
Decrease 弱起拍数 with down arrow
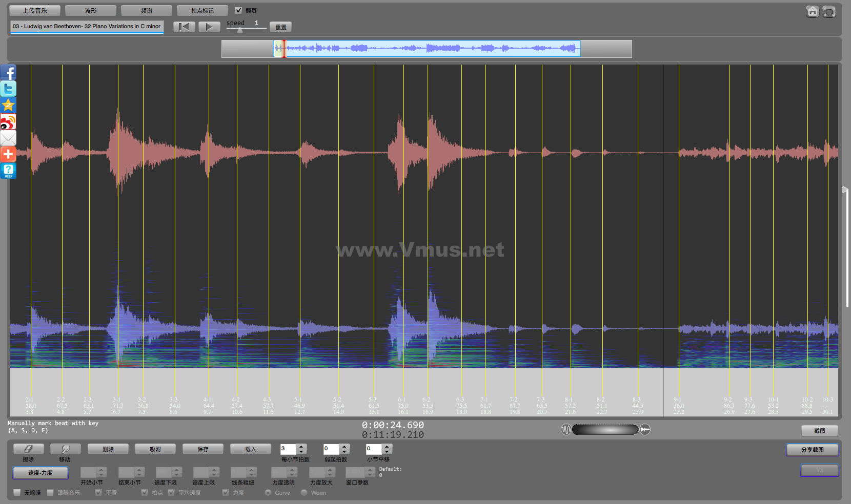coord(345,452)
